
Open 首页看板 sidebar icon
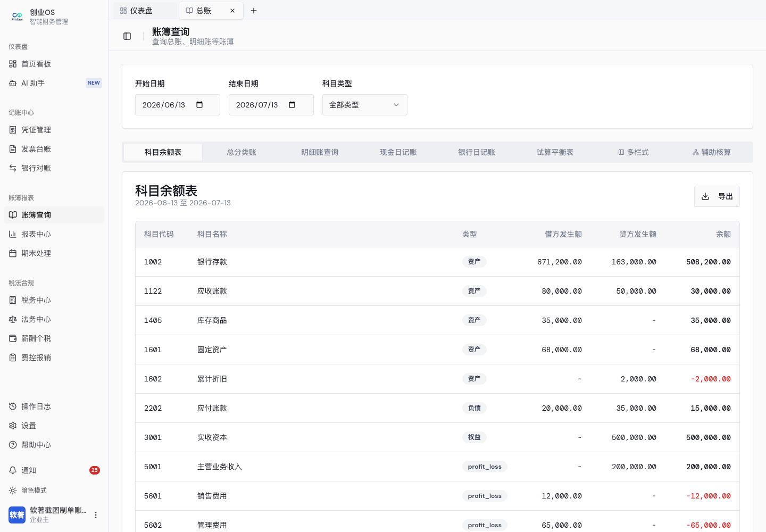pyautogui.click(x=13, y=64)
